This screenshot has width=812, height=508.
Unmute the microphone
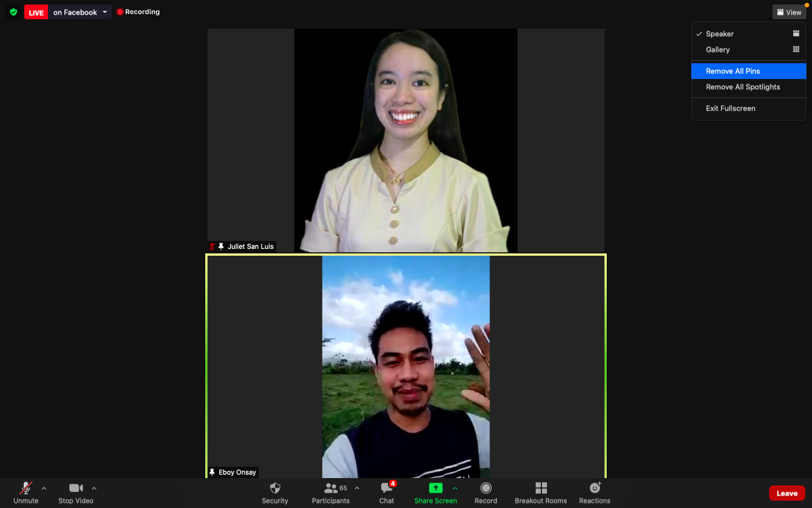tap(26, 492)
